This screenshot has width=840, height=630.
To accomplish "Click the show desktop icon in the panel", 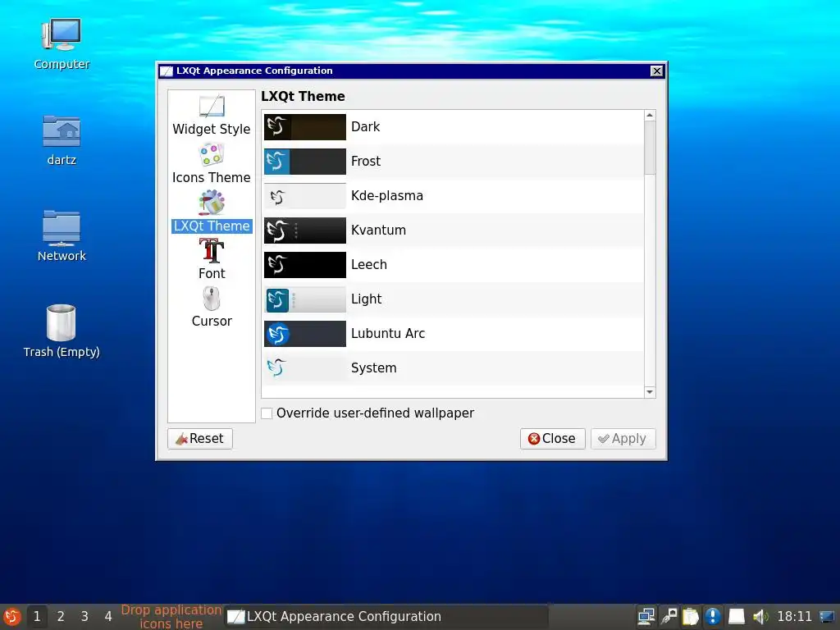I will click(x=827, y=617).
